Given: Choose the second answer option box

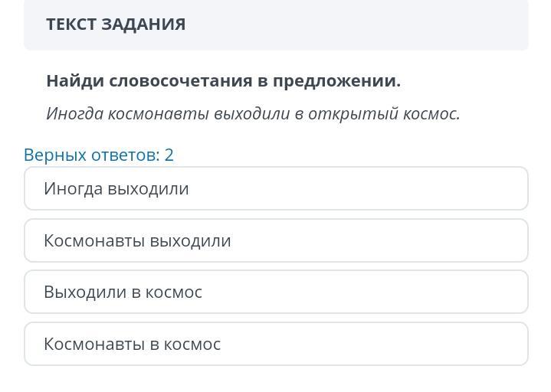Looking at the screenshot, I should (276, 240).
